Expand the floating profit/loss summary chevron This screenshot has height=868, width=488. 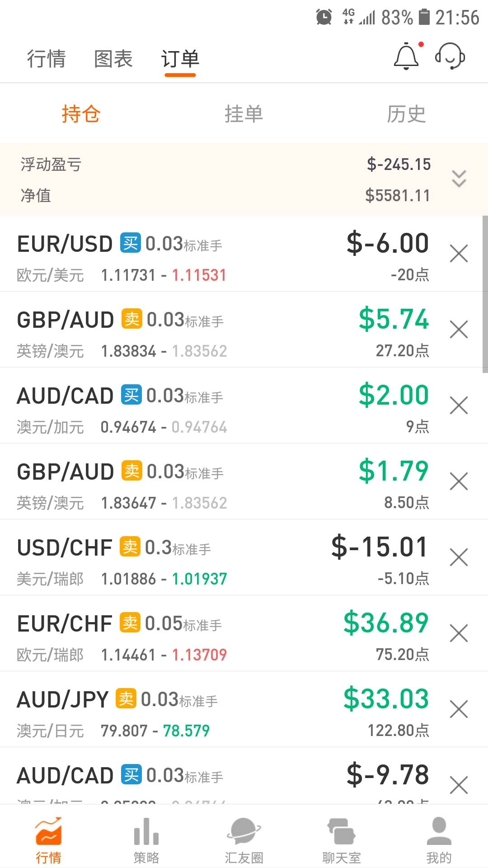click(459, 179)
